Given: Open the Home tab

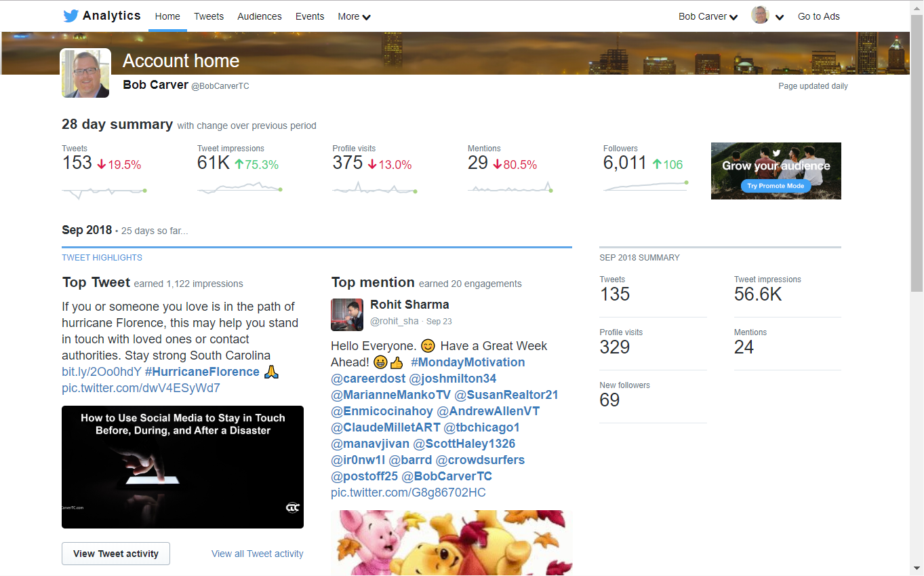Looking at the screenshot, I should (x=167, y=16).
